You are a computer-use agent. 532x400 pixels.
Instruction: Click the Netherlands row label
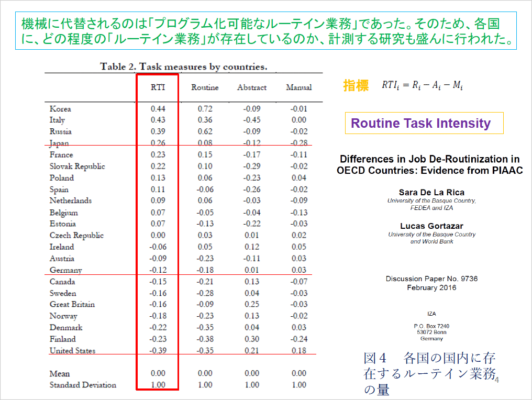click(70, 201)
